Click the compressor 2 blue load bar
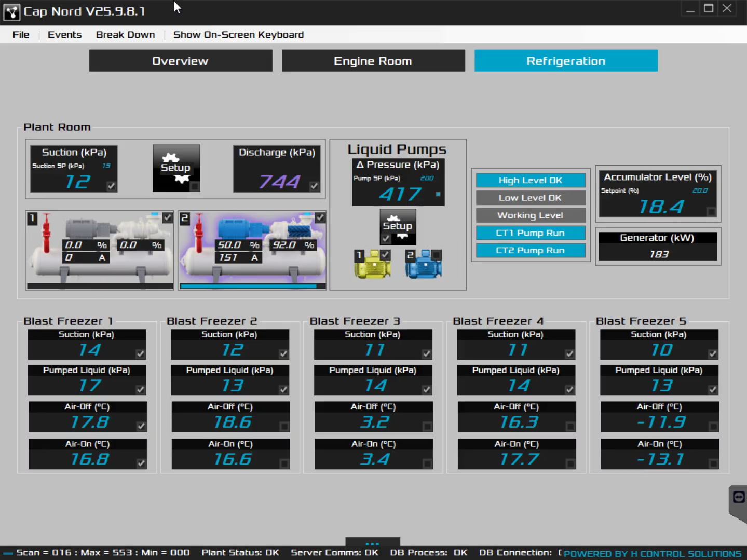The width and height of the screenshot is (747, 560). point(248,286)
